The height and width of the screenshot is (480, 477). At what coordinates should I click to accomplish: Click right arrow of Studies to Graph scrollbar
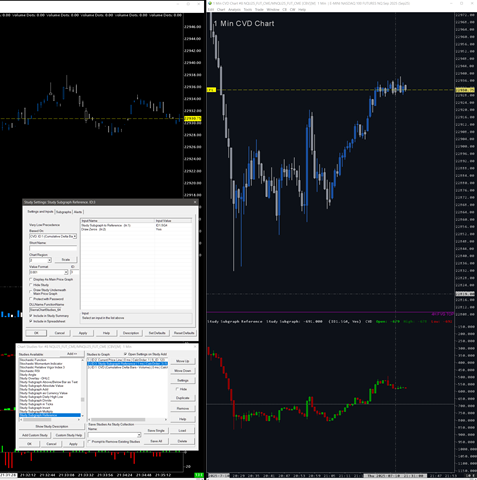coord(166,419)
